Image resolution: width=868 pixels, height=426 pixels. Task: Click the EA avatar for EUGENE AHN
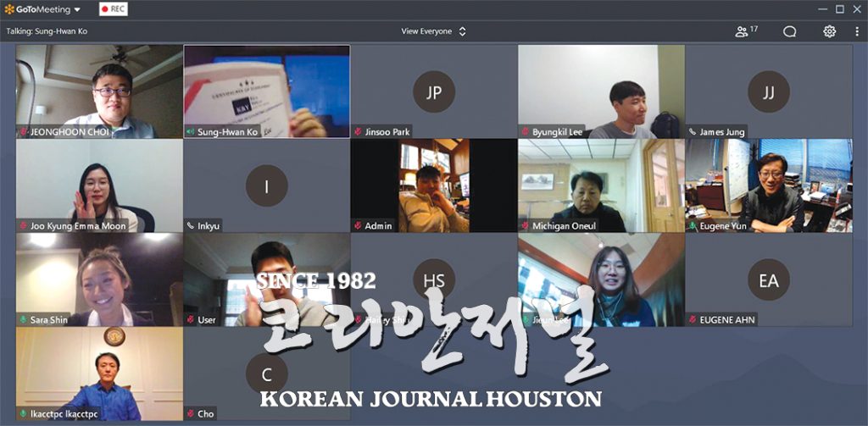[x=768, y=280]
